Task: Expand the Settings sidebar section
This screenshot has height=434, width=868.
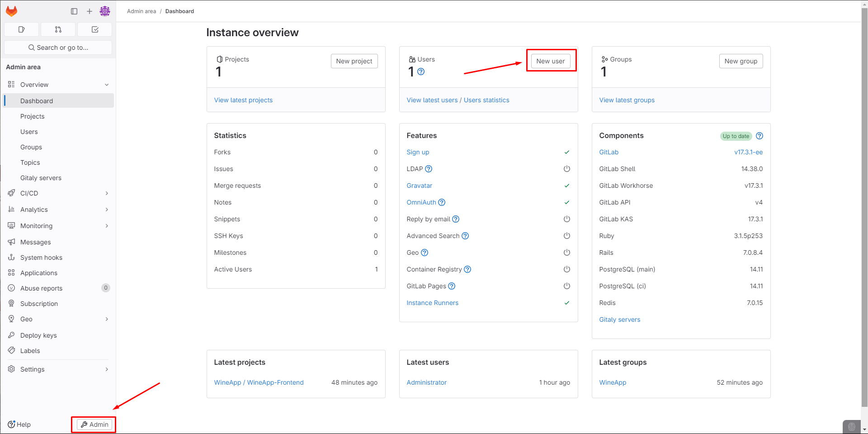Action: click(x=107, y=369)
